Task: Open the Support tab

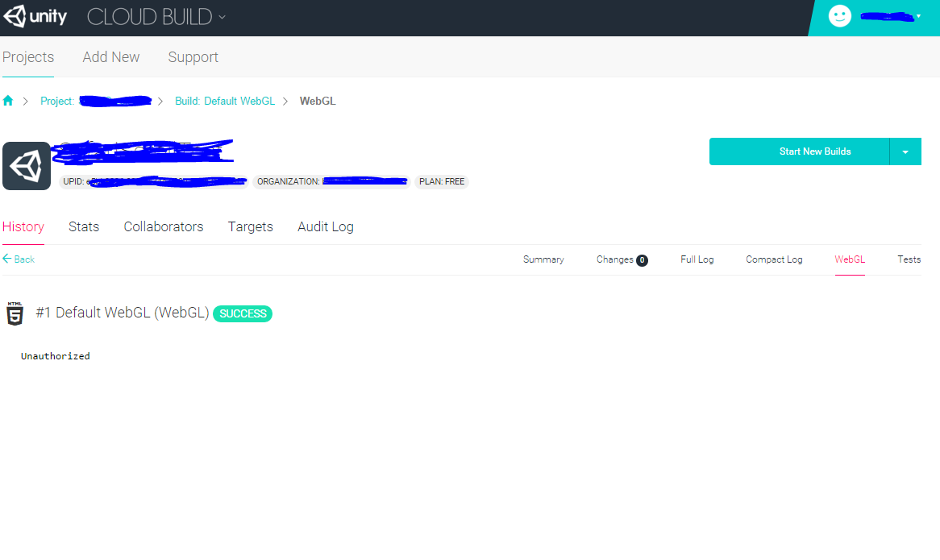Action: point(193,57)
